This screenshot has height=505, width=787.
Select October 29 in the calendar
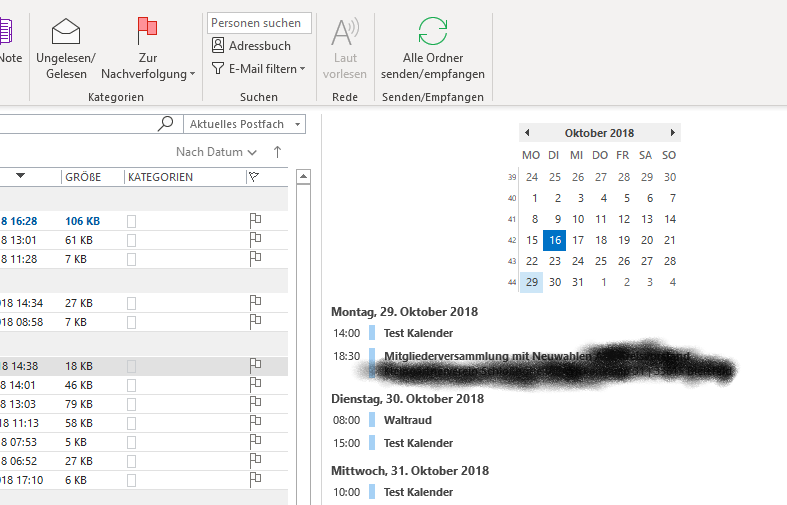532,282
